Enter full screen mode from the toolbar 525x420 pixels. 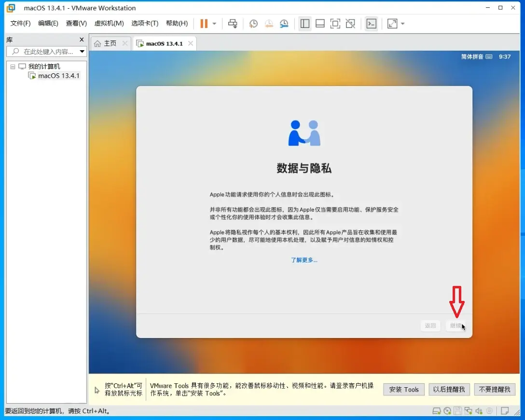coord(335,24)
